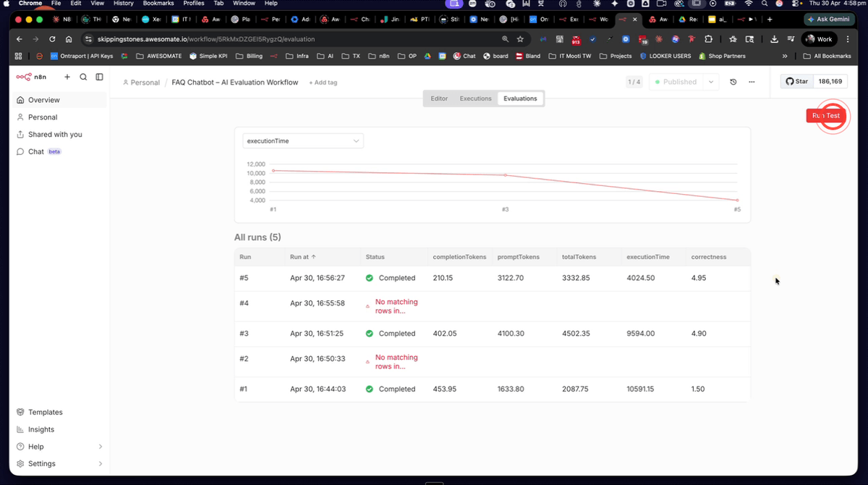Screen dimensions: 868x485
Task: Open Insights in the sidebar
Action: pos(61,429)
